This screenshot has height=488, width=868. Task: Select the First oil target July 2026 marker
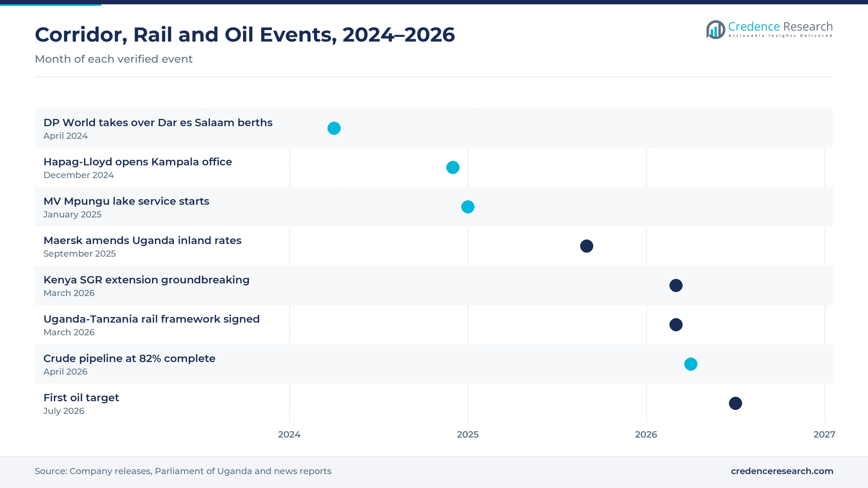(x=735, y=403)
